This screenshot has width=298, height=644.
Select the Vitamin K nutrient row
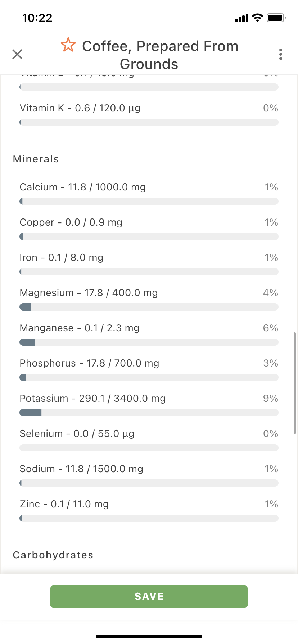(x=149, y=114)
